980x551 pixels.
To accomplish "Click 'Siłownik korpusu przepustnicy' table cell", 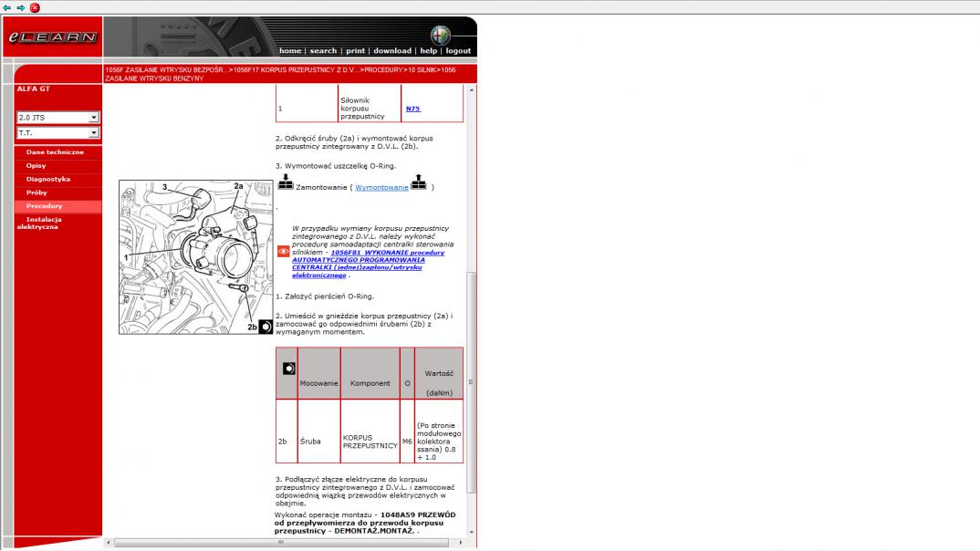I will (x=370, y=104).
